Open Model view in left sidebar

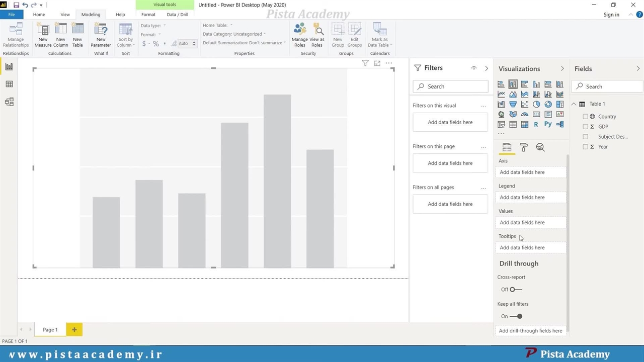pos(9,102)
